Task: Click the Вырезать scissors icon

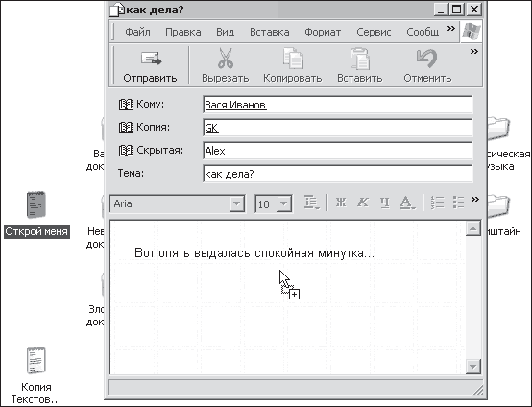Action: coord(226,58)
